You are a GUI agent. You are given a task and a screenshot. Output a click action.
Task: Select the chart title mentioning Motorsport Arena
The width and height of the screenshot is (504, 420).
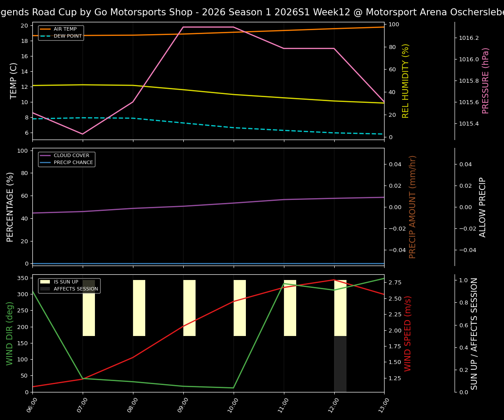252,12
